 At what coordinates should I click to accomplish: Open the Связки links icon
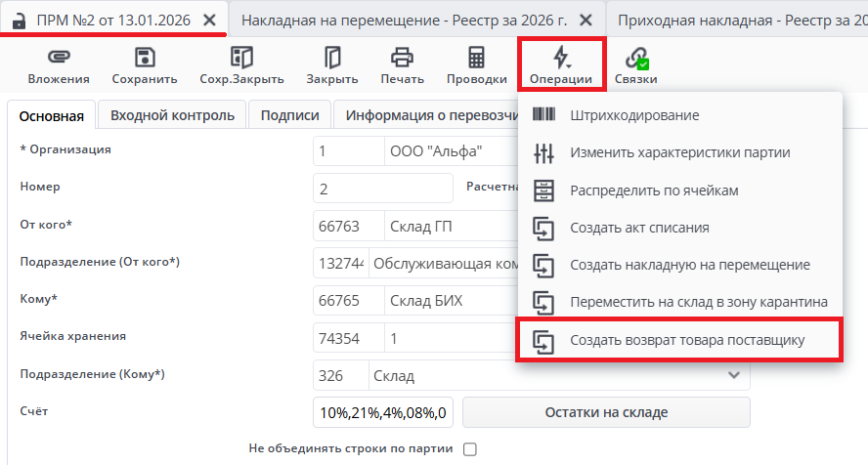(636, 58)
